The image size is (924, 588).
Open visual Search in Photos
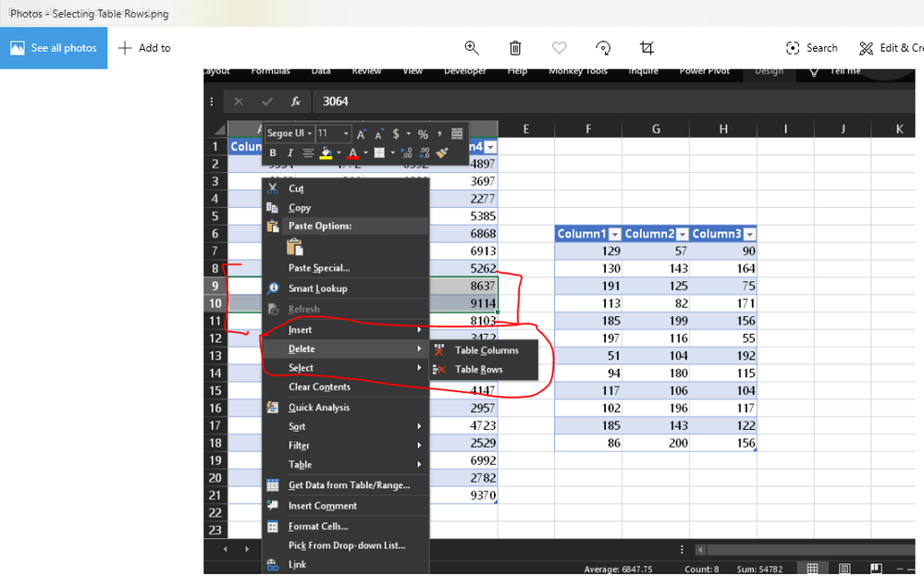tap(811, 48)
